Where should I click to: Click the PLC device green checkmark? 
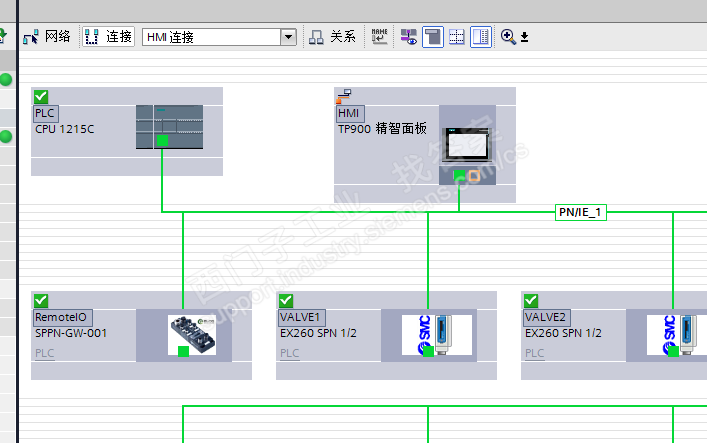coord(41,96)
